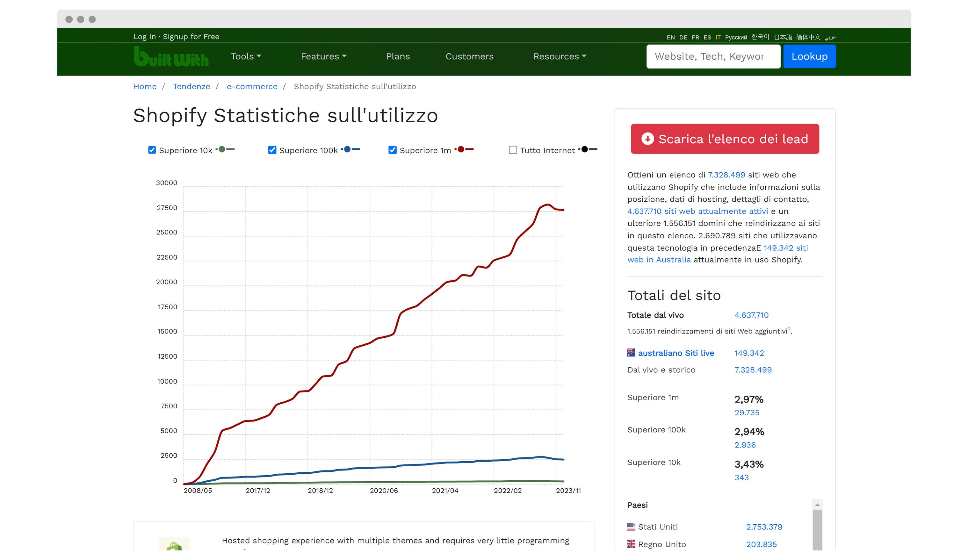This screenshot has width=968, height=560.
Task: Switch language to FR
Action: [695, 37]
